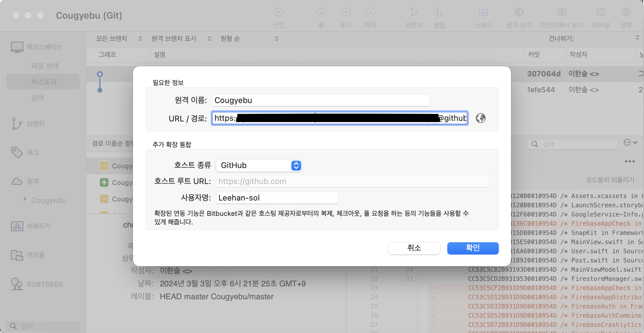Open the Terminal (터미널) toolbar icon

click(x=600, y=13)
